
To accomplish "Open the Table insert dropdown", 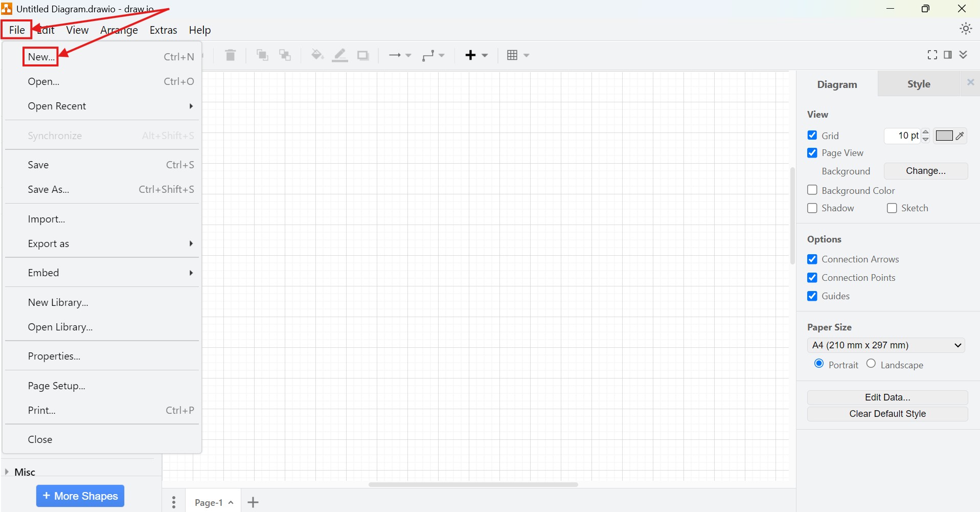I will click(518, 55).
